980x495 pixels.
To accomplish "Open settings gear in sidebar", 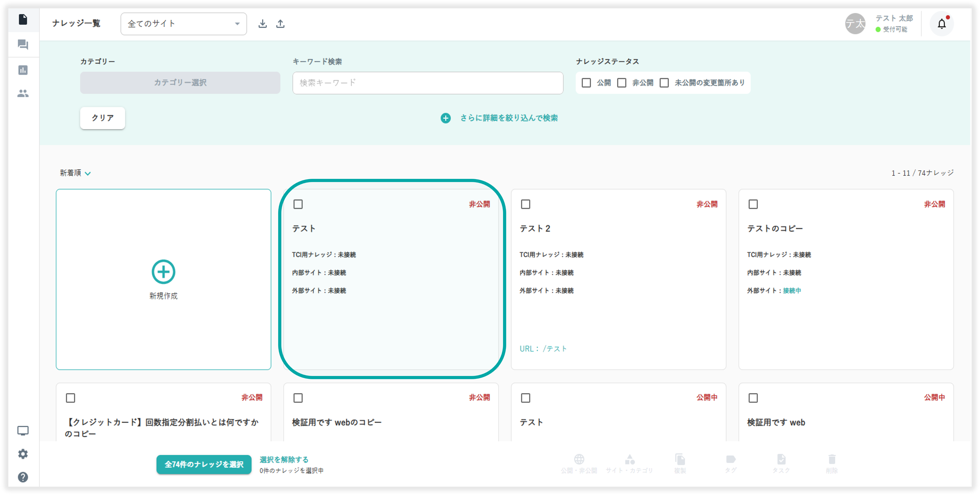I will 23,454.
